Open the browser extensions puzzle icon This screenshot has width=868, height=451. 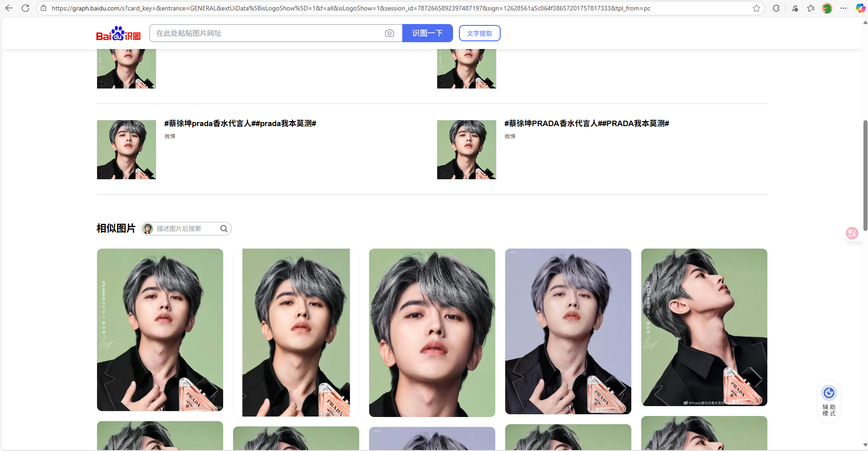[776, 8]
